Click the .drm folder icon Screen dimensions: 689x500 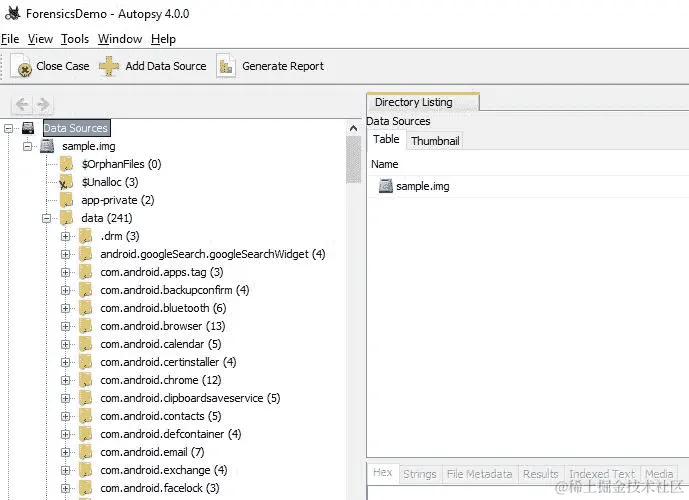(x=85, y=236)
